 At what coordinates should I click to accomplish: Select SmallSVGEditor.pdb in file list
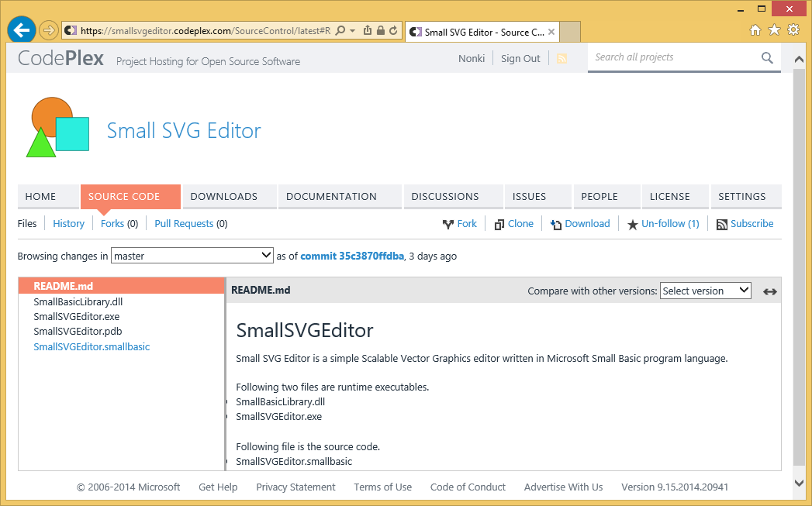[78, 331]
